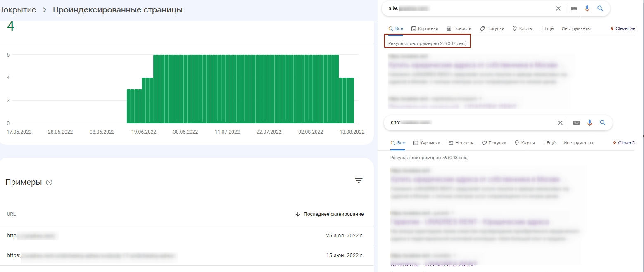The image size is (644, 272).
Task: Clear the second site: query with the X icon
Action: point(560,123)
